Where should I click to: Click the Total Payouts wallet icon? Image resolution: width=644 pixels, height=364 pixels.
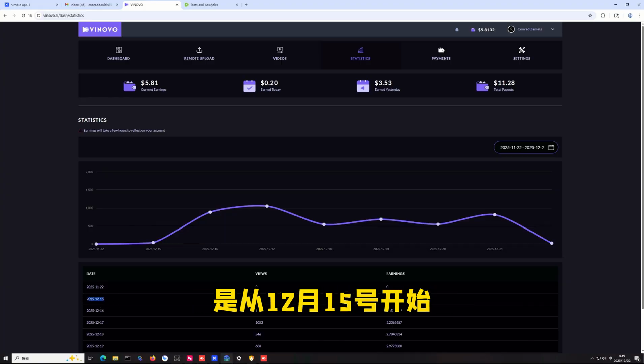pos(482,86)
